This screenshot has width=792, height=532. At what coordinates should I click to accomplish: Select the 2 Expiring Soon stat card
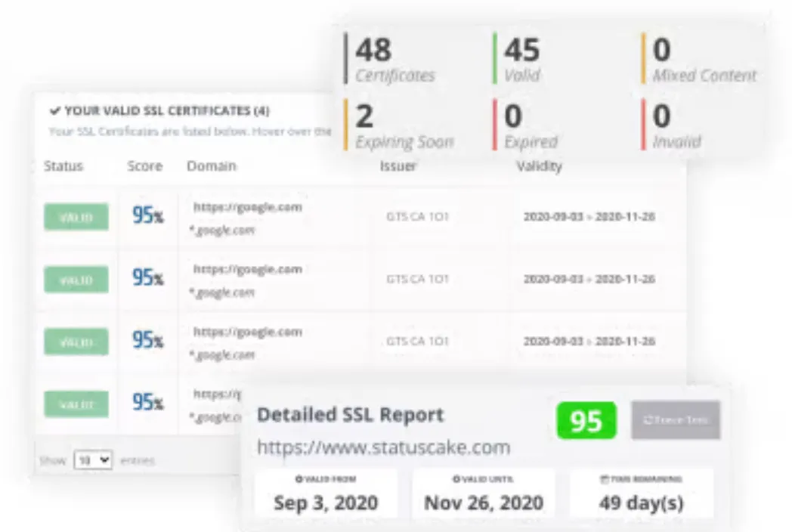click(x=404, y=126)
